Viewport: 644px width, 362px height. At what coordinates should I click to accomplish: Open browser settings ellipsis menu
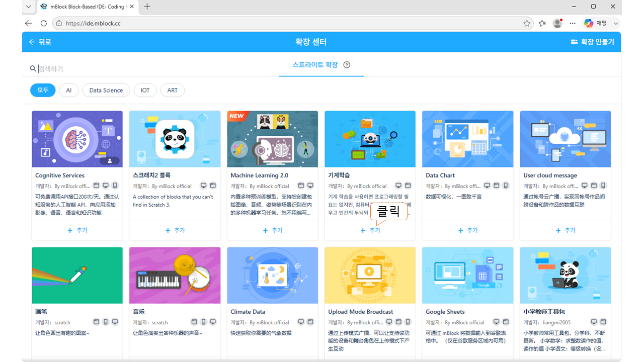(573, 23)
